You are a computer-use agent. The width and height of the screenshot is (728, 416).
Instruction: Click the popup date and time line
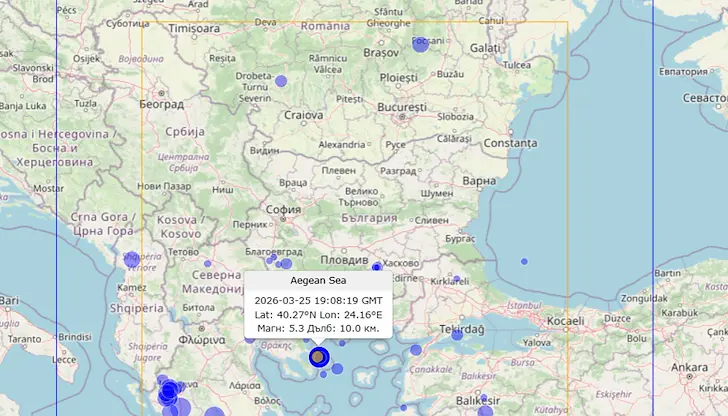[318, 299]
